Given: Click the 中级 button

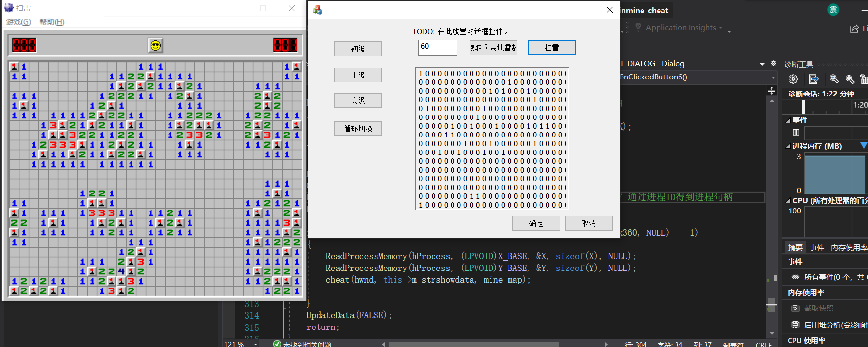Looking at the screenshot, I should (358, 75).
